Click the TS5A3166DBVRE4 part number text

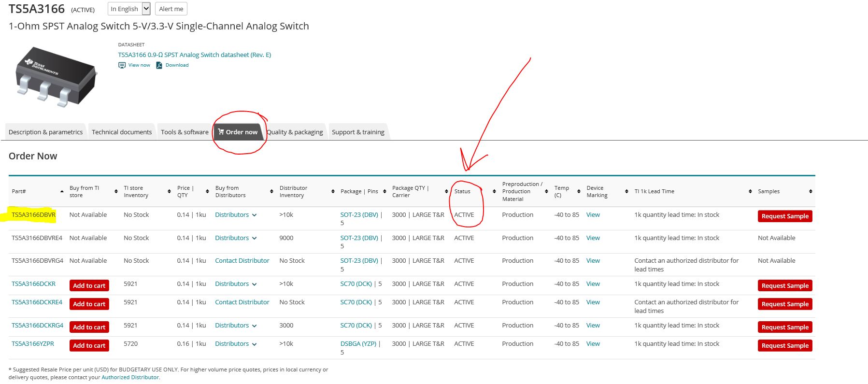click(x=37, y=238)
